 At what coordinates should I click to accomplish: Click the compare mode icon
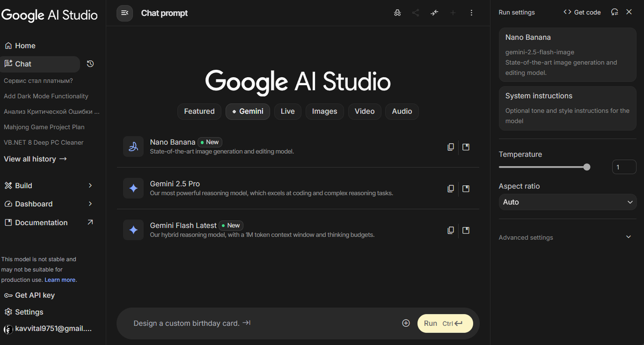pyautogui.click(x=434, y=13)
